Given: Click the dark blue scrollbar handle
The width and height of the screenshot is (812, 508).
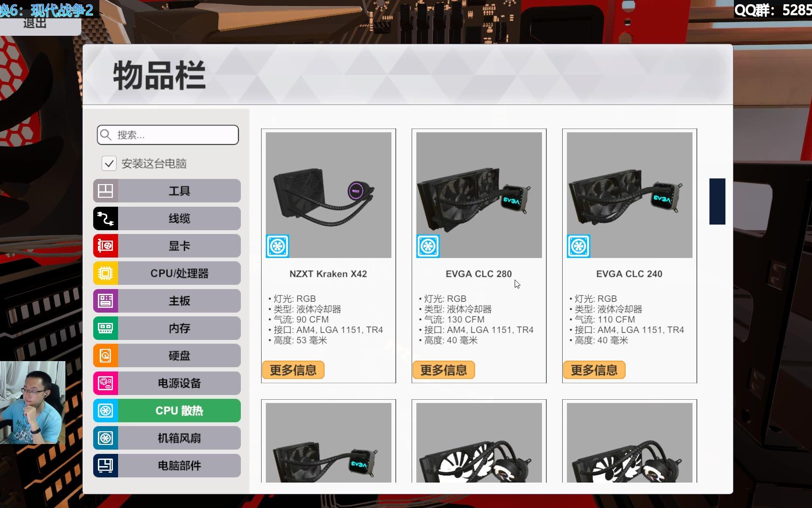Looking at the screenshot, I should point(717,202).
